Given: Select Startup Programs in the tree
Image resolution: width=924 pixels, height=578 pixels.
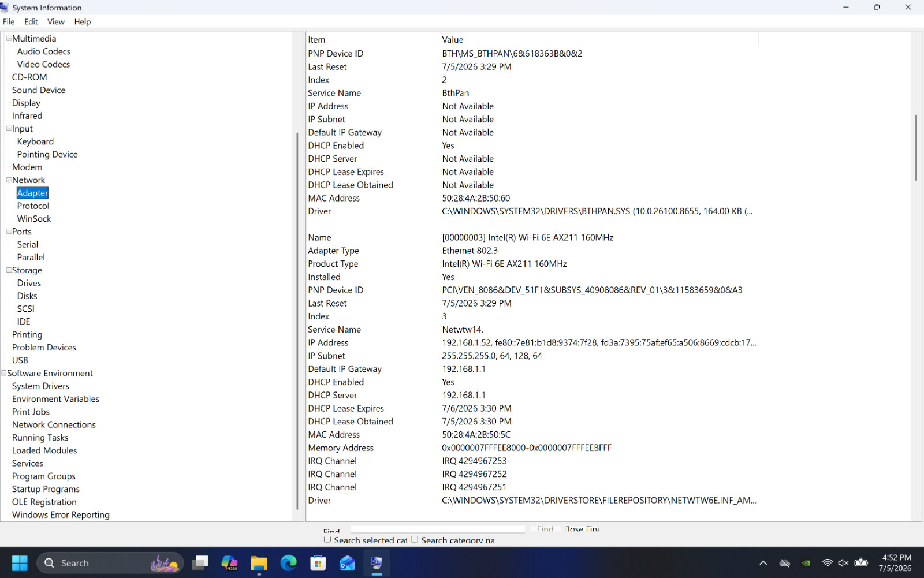Looking at the screenshot, I should [46, 489].
